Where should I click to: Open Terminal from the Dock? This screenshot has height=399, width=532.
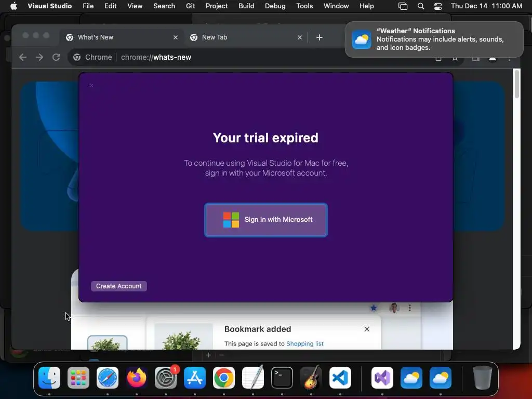click(282, 377)
